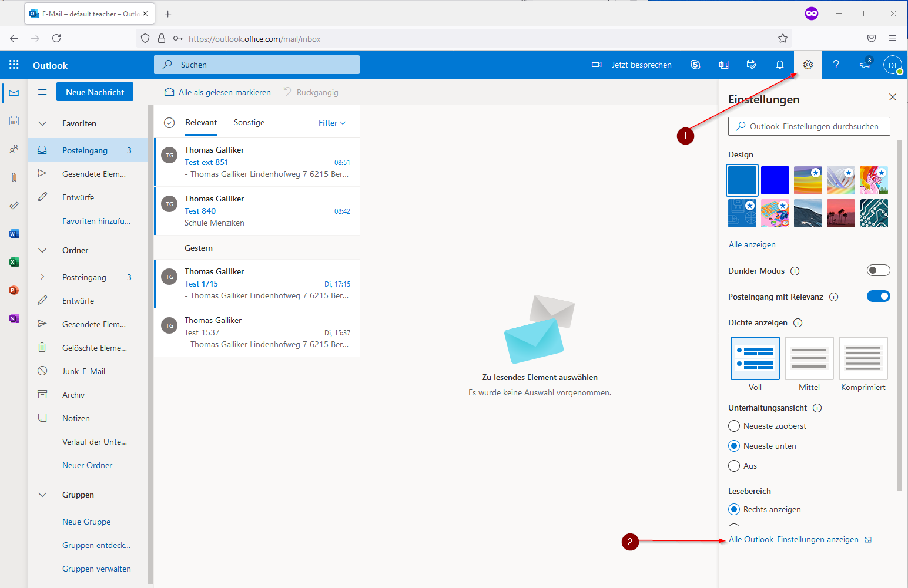Open the Filter dropdown in message list

pos(332,123)
